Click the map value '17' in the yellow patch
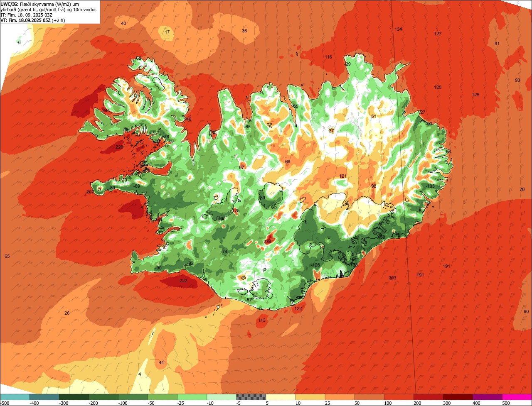The width and height of the screenshot is (532, 406). (167, 32)
